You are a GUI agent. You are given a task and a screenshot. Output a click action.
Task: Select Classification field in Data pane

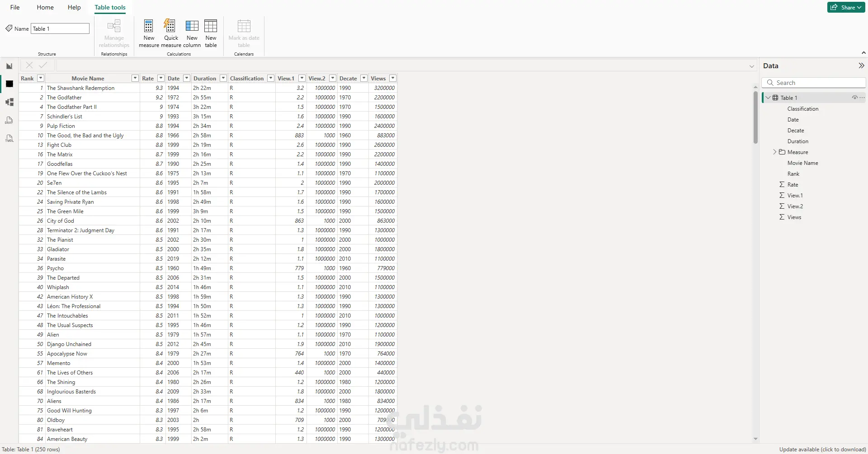point(802,108)
